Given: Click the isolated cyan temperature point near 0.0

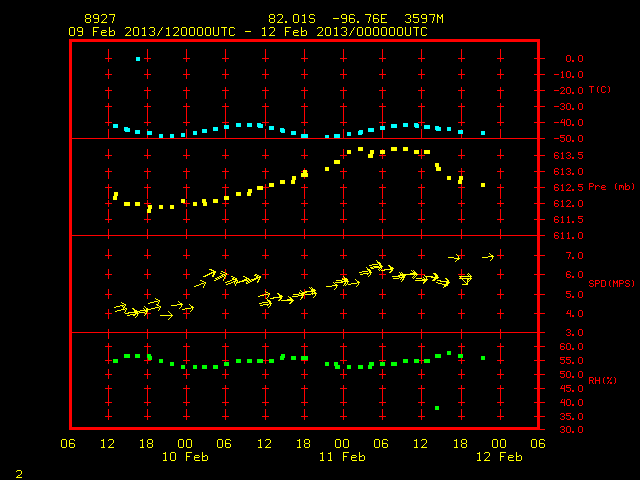Looking at the screenshot, I should pos(138,59).
